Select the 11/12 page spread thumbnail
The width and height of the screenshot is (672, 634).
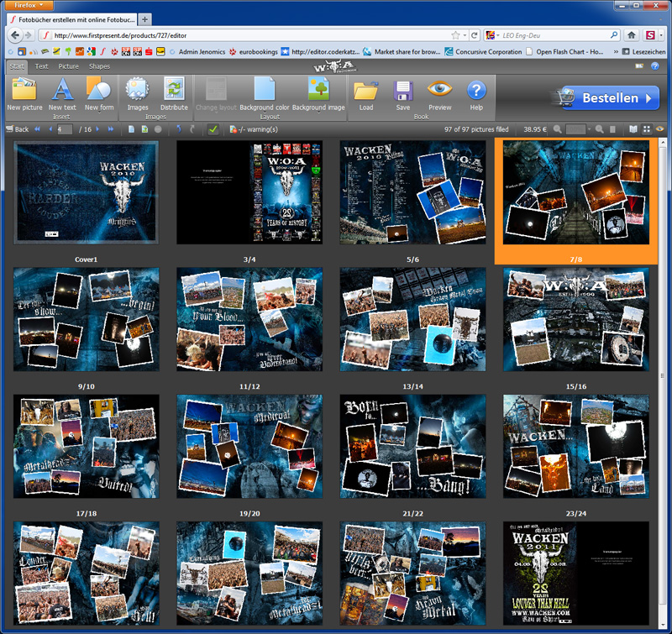pyautogui.click(x=249, y=319)
